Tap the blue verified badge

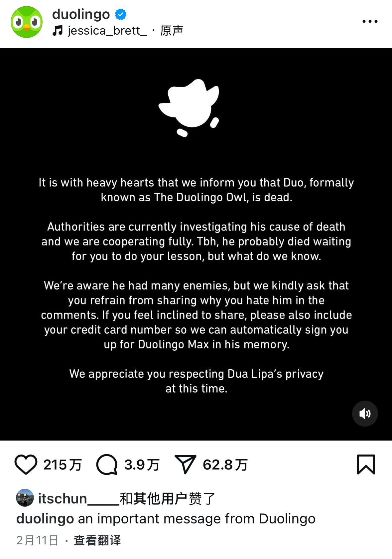coord(121,14)
